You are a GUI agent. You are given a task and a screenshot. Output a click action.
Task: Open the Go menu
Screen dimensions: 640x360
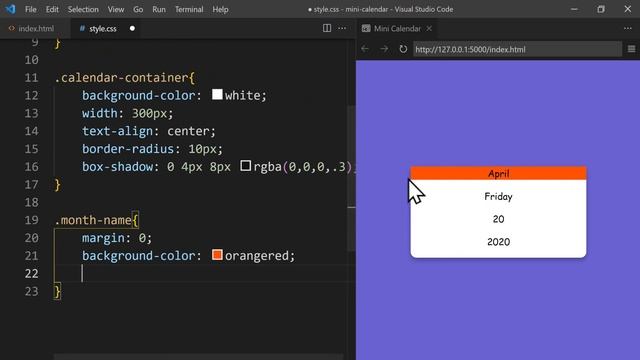point(138,9)
